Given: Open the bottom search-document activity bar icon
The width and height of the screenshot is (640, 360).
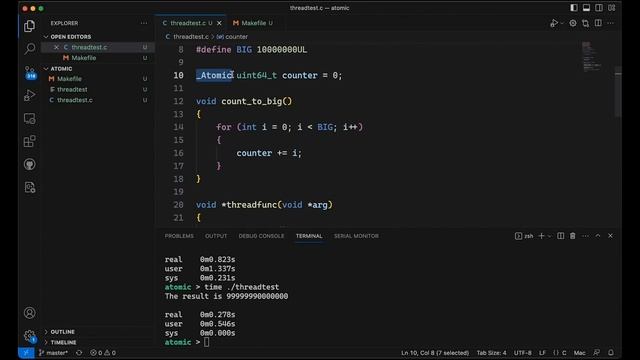Looking at the screenshot, I should click(x=29, y=187).
